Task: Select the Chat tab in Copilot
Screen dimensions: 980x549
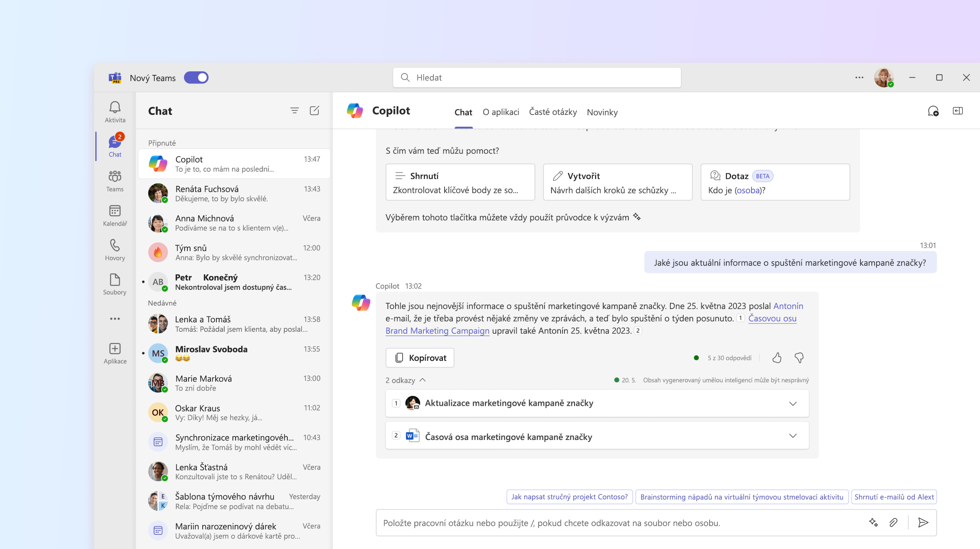Action: tap(463, 113)
